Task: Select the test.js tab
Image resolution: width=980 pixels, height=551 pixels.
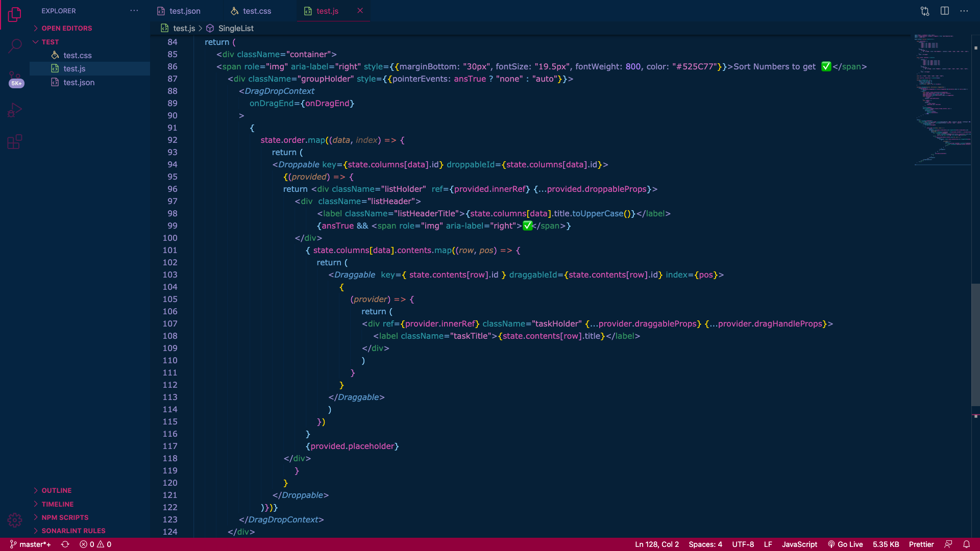Action: pos(327,11)
